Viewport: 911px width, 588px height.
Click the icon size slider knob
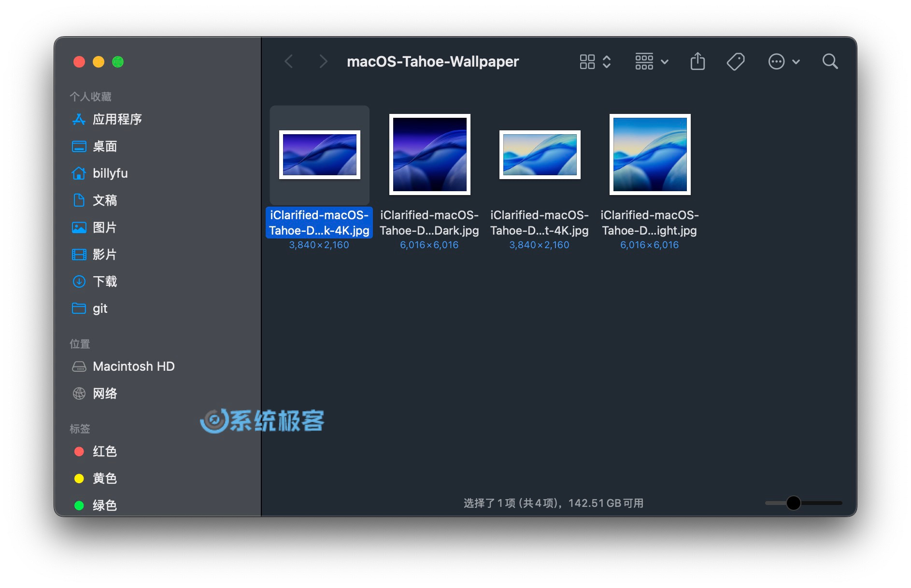793,503
